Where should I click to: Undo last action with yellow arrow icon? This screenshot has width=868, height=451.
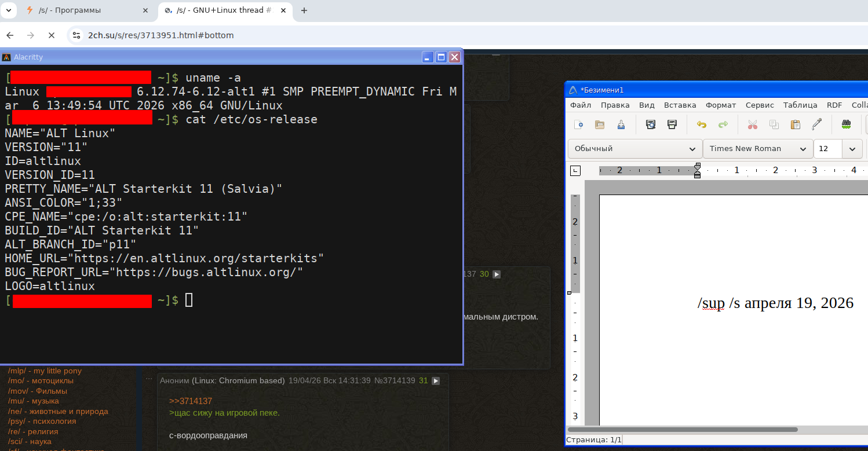[702, 124]
